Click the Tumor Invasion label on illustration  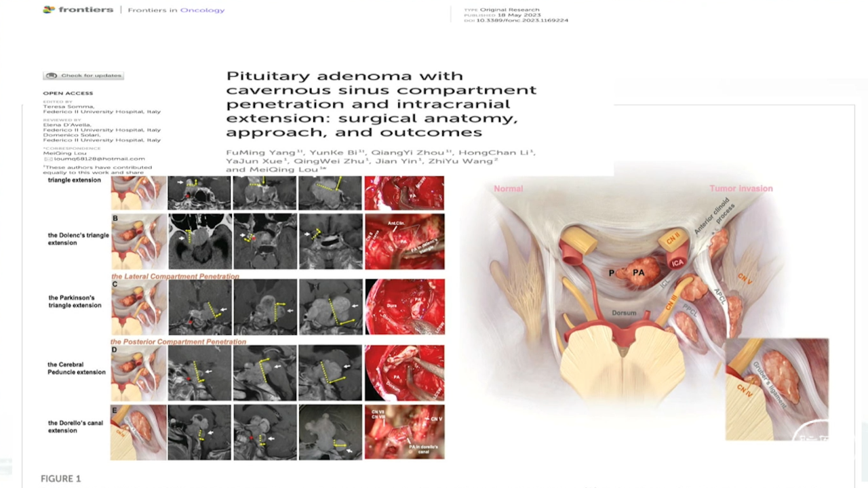pyautogui.click(x=741, y=188)
